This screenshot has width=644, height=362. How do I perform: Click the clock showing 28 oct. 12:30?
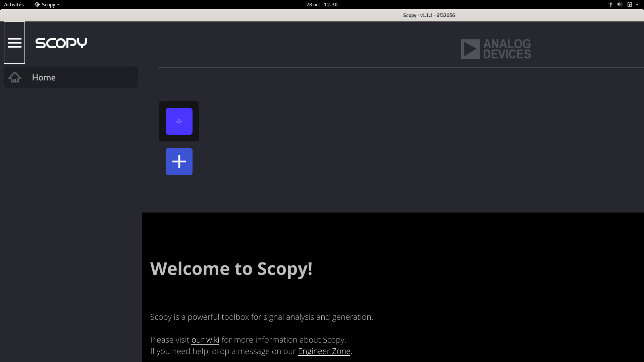point(321,4)
